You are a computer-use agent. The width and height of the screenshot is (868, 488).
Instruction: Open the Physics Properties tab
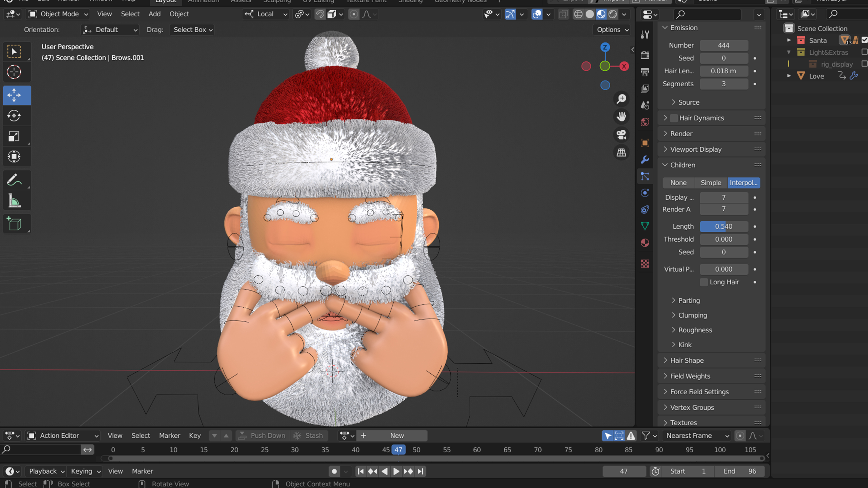tap(645, 193)
